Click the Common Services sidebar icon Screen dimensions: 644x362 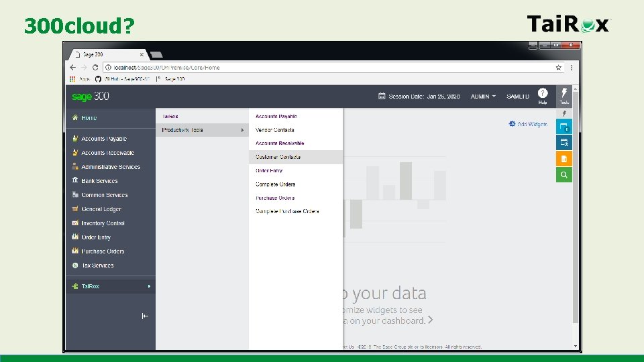75,194
